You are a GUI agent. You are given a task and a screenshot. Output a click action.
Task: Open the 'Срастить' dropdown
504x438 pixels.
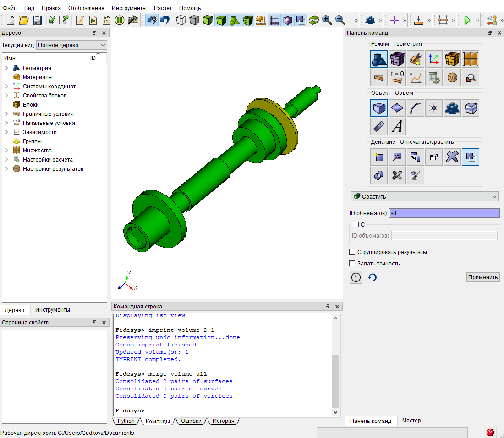pyautogui.click(x=425, y=196)
